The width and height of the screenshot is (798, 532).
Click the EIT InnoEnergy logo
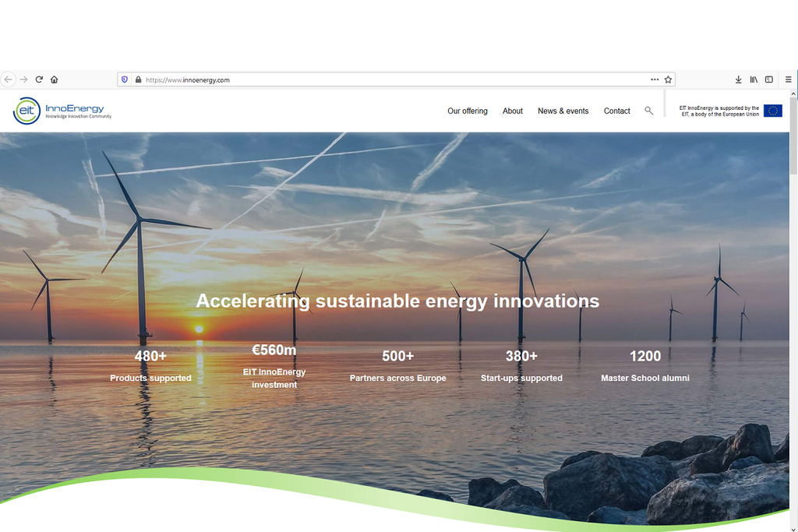tap(62, 111)
